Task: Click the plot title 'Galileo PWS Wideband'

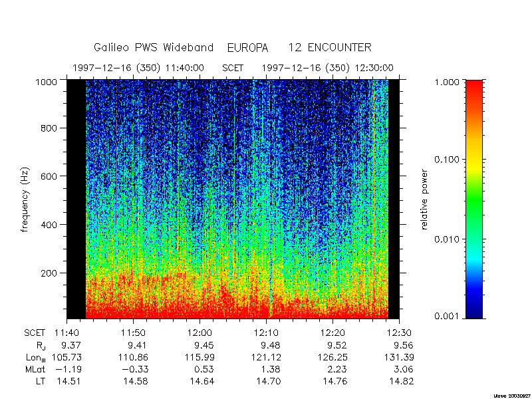Action: pyautogui.click(x=154, y=47)
